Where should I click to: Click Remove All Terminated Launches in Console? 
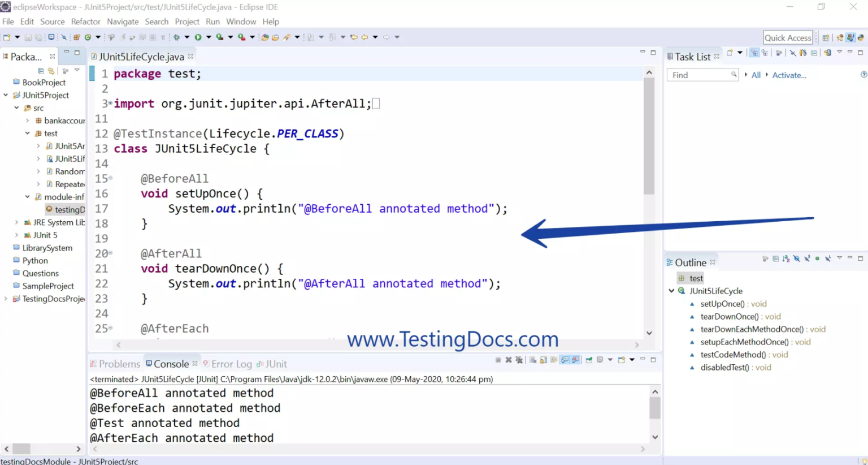pos(519,360)
